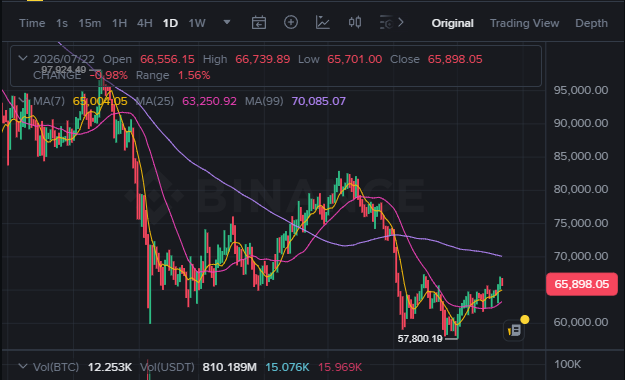
Task: Click the Close value 65,898.05 in header
Action: 455,59
